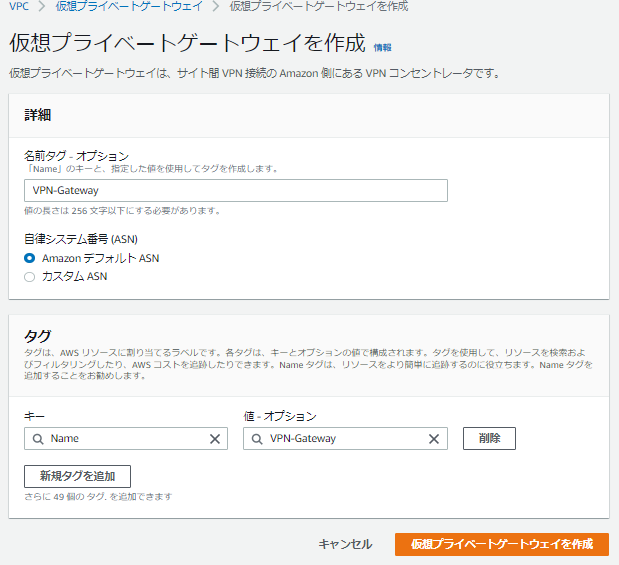Click the 名前タグ input containing VPN-Gateway
Viewport: 619px width, 565px height.
[235, 191]
